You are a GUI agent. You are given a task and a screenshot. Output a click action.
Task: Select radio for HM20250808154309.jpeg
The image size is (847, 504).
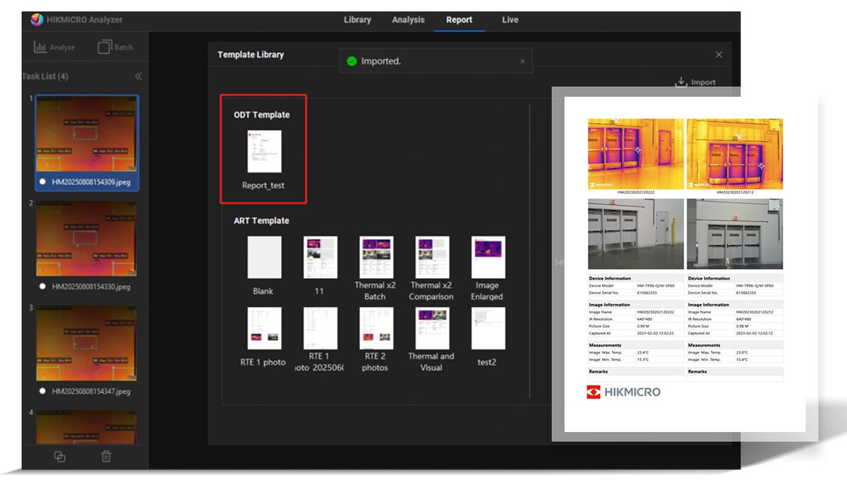(x=43, y=181)
